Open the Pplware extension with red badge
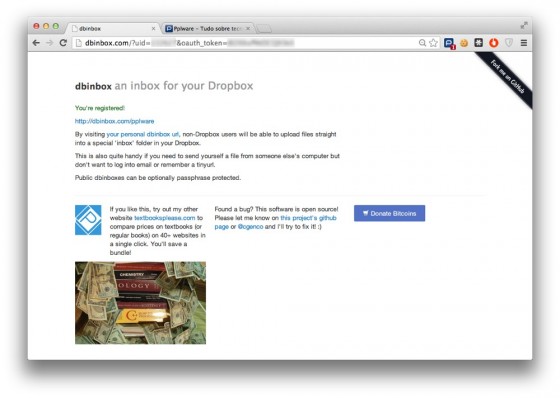This screenshot has height=398, width=560. pos(449,43)
